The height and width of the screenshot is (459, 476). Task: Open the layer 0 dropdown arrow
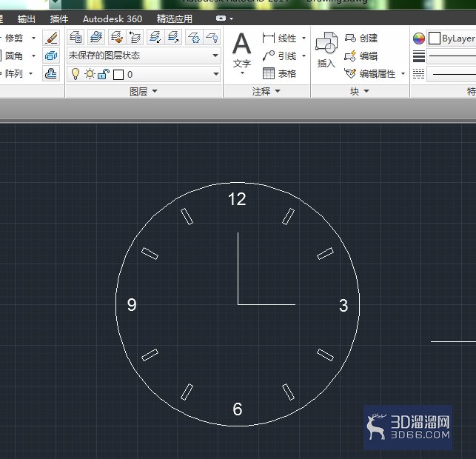tap(216, 74)
